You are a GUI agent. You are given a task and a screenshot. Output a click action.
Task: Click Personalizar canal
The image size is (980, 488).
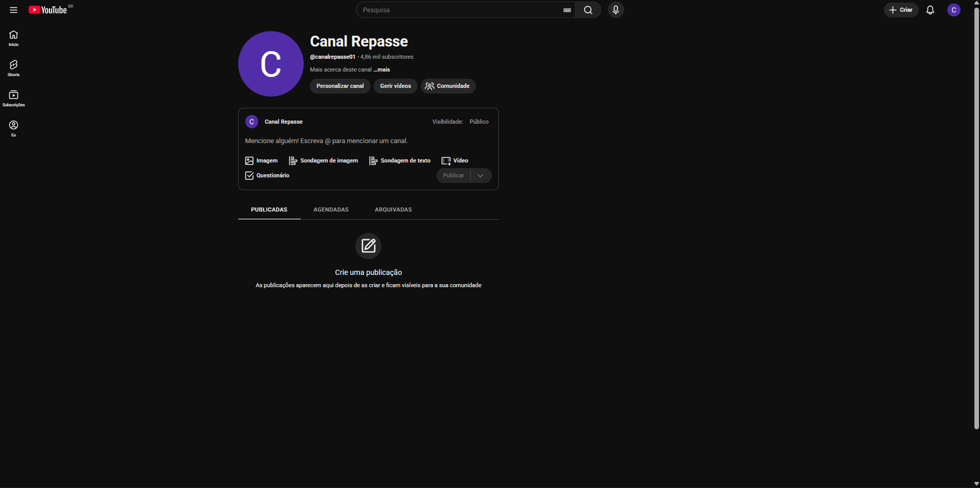[340, 86]
